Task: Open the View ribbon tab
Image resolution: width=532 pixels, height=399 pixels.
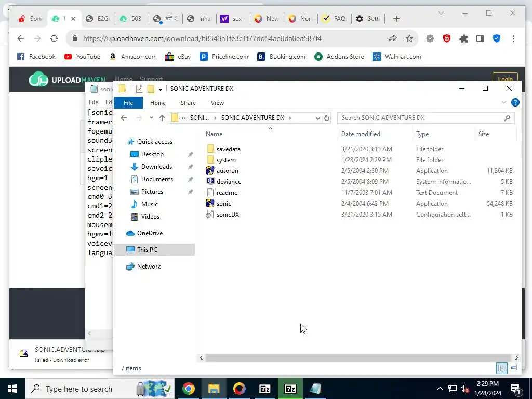Action: (x=217, y=103)
